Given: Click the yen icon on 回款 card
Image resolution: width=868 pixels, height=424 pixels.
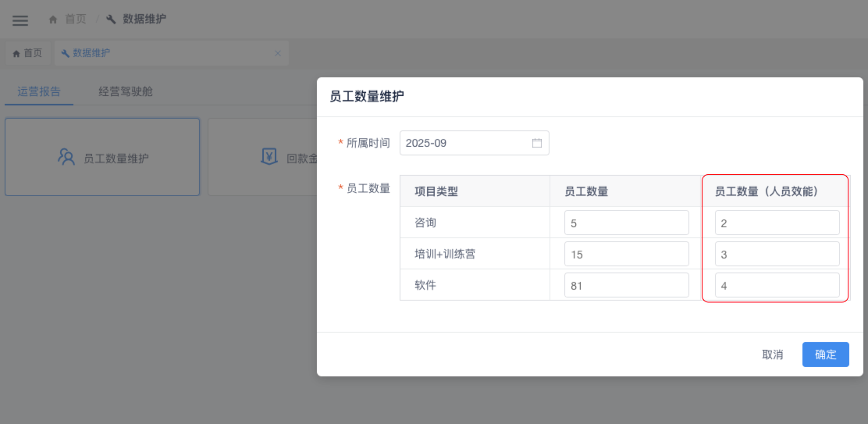Looking at the screenshot, I should [269, 157].
